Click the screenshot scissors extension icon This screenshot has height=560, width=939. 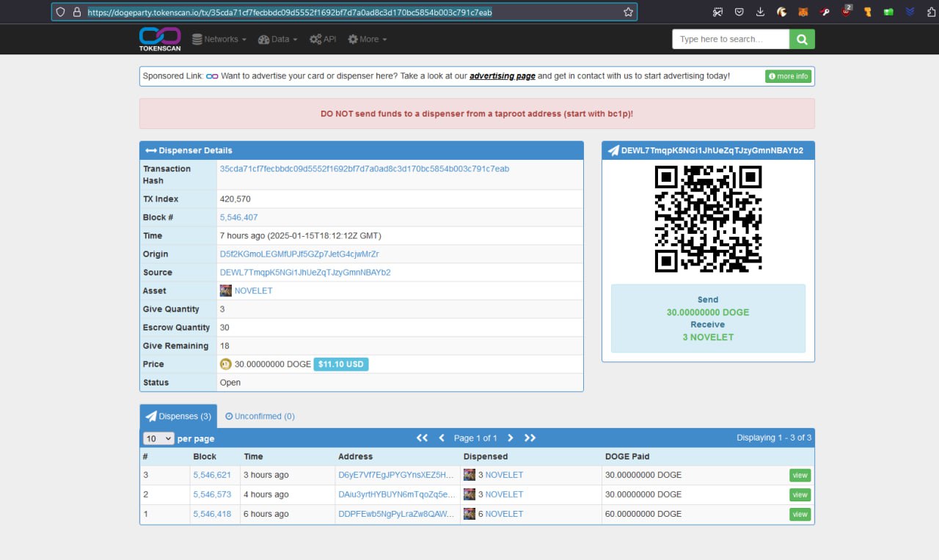[717, 12]
